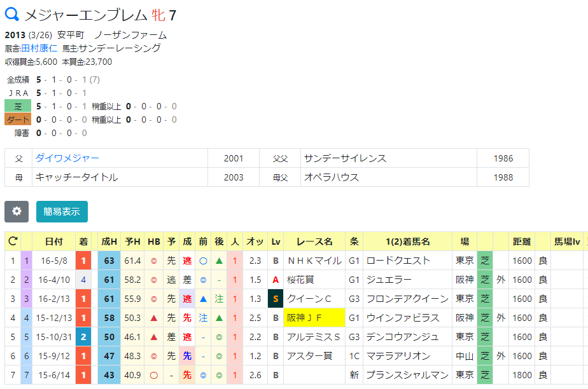Click date cell 15-6/14
Screen dimensions: 588x389
point(54,375)
